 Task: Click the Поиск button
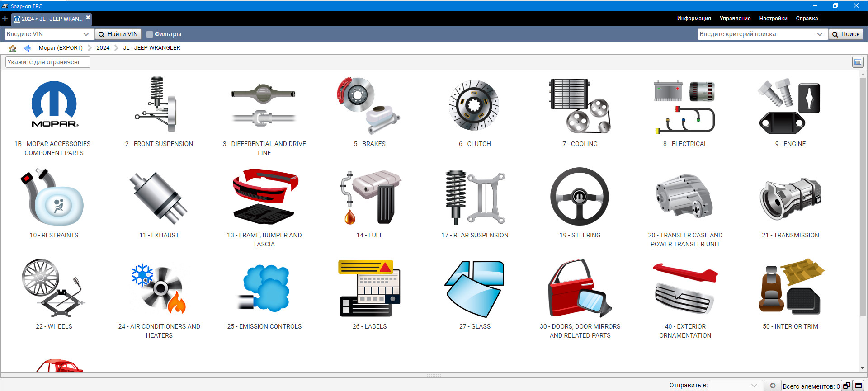(x=846, y=34)
